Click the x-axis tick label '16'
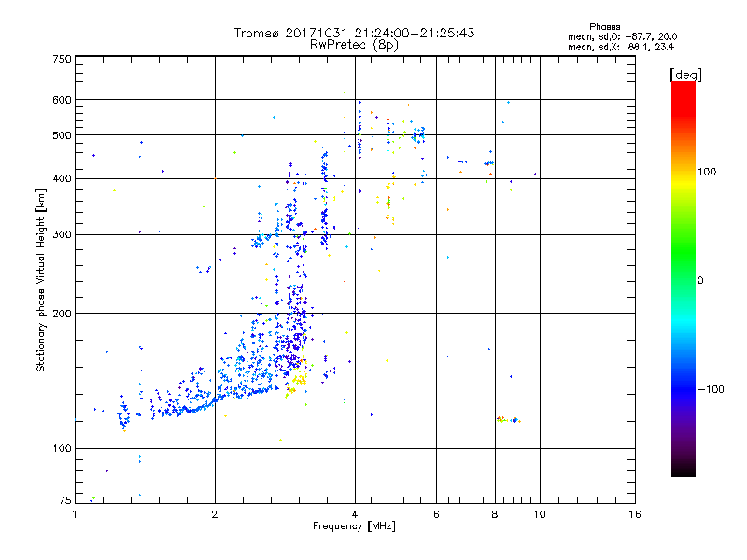 (x=635, y=514)
